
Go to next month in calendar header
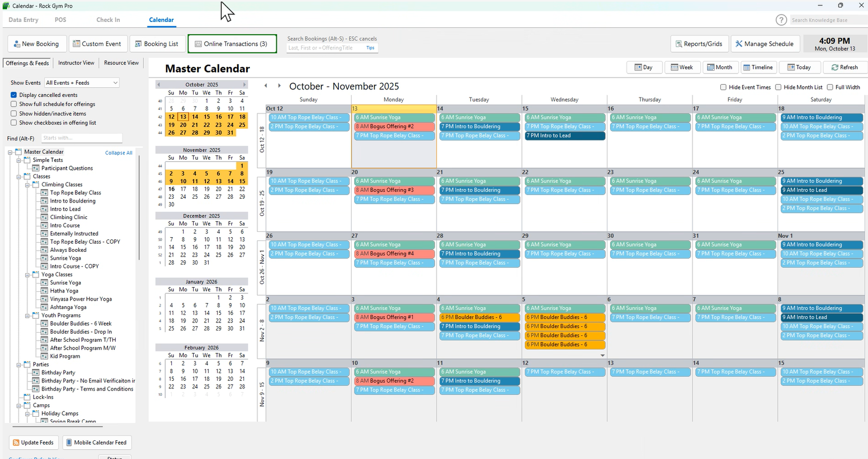(x=279, y=86)
